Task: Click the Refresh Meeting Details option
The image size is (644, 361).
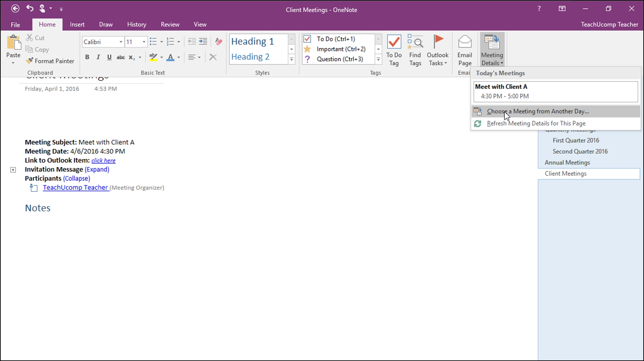Action: [x=536, y=123]
